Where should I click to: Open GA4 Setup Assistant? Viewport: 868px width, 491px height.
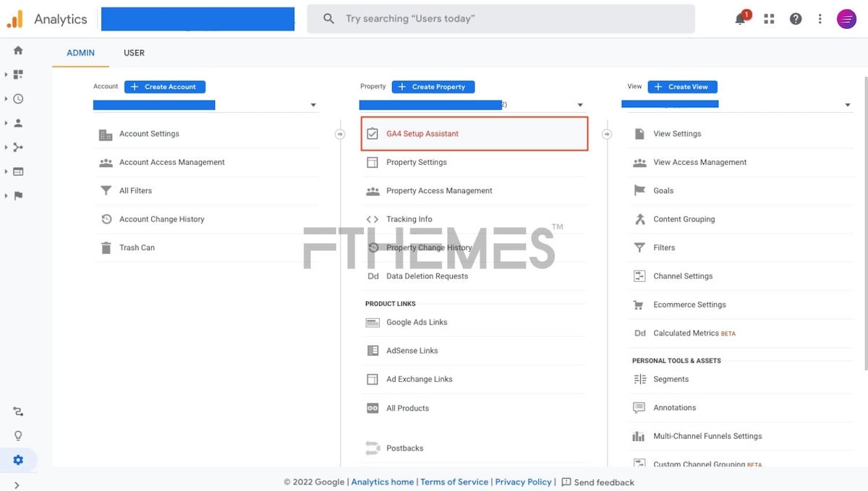point(475,134)
